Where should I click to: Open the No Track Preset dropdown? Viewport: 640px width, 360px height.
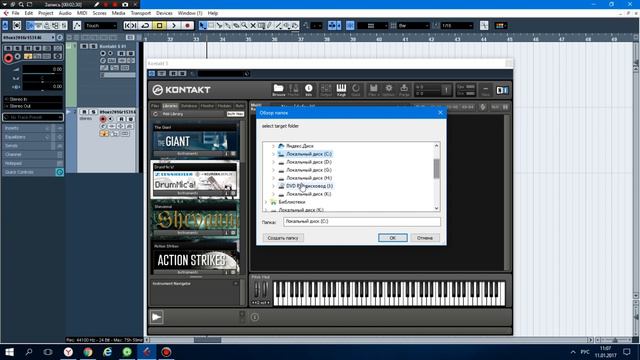[x=33, y=118]
